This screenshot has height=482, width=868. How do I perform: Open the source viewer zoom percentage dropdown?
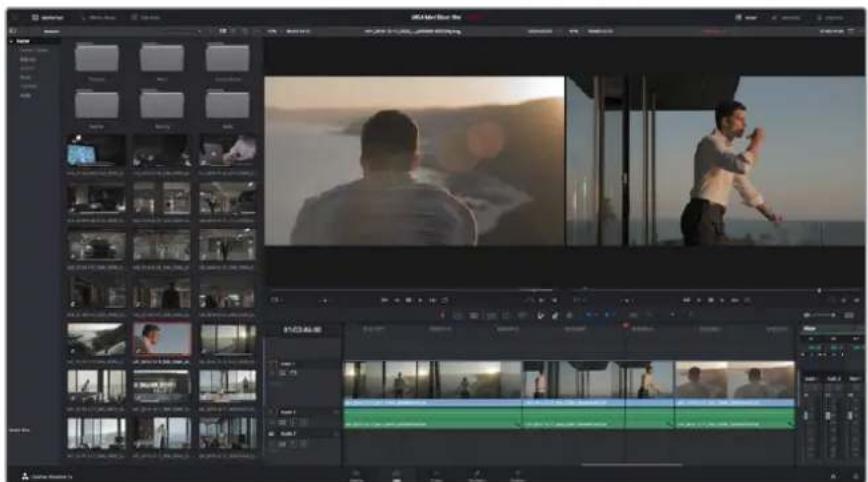(272, 32)
